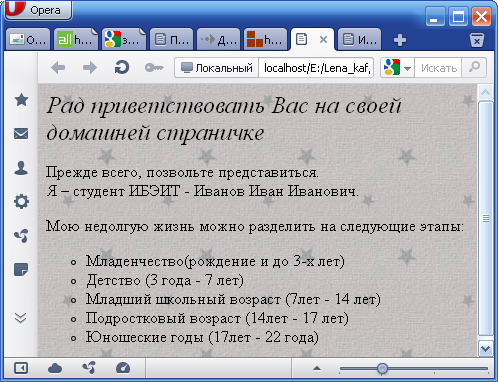Image resolution: width=498 pixels, height=382 pixels.
Task: Open the Notes panel icon
Action: click(x=21, y=269)
